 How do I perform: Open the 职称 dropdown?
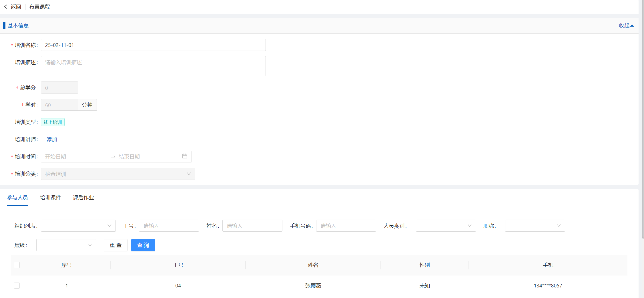point(535,226)
